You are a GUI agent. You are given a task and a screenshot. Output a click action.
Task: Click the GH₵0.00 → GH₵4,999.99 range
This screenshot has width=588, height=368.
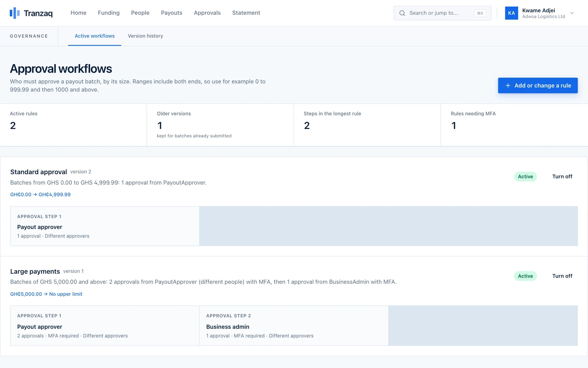click(40, 195)
